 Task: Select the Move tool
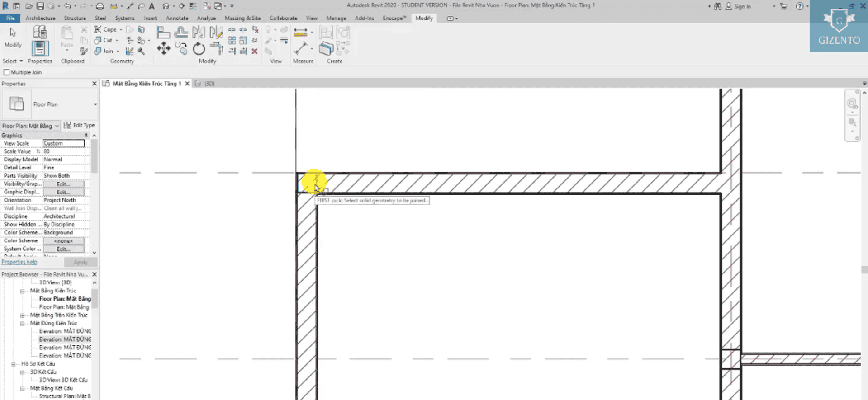[x=163, y=48]
